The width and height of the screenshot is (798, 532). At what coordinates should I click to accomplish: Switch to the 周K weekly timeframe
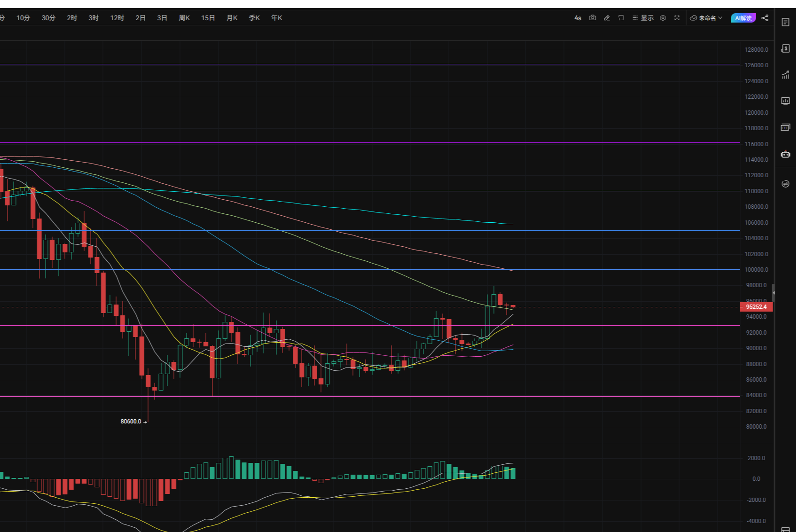(x=184, y=18)
